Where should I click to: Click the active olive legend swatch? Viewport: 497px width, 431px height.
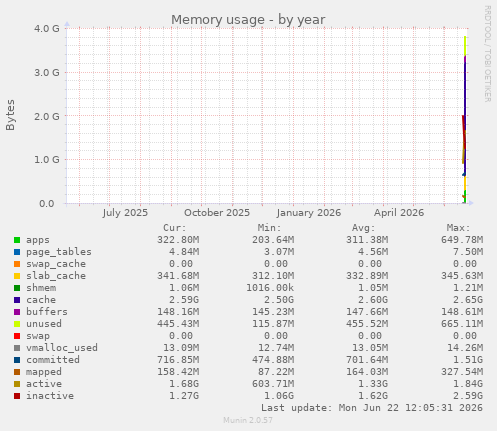[x=17, y=384]
